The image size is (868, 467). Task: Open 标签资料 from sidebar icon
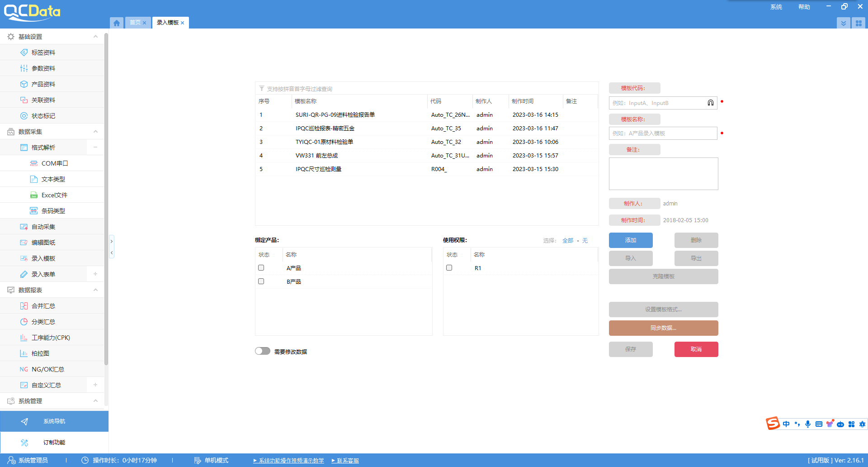[24, 52]
